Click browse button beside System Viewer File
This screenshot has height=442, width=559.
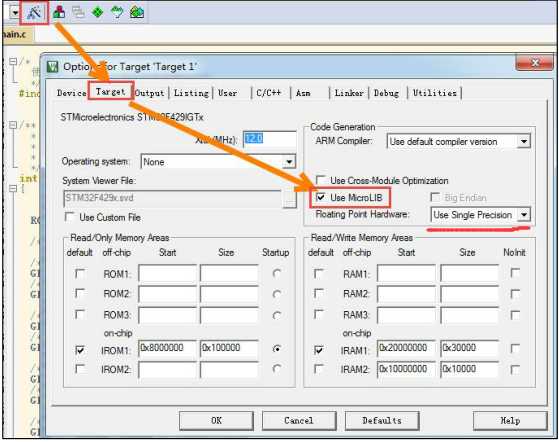point(289,199)
